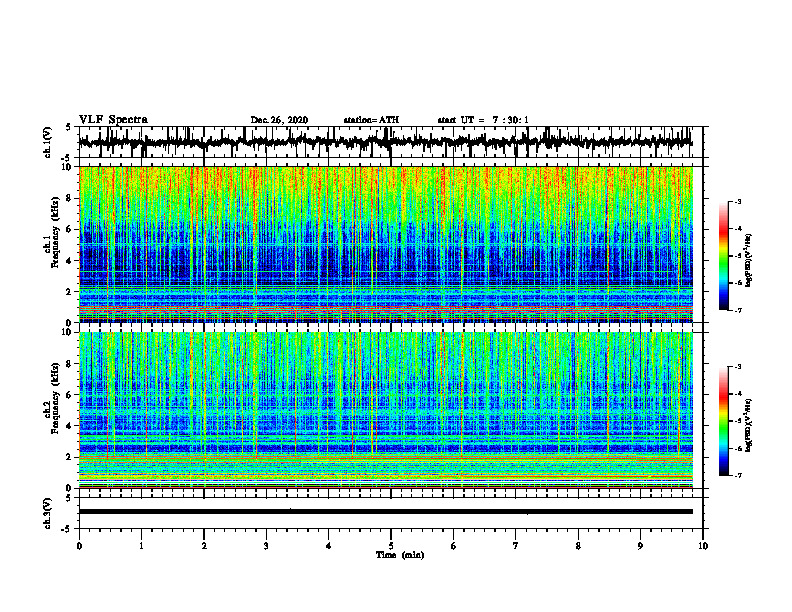Click the "4" kHz tick of ch.2 spectrogram
This screenshot has width=792, height=612.
coord(70,426)
